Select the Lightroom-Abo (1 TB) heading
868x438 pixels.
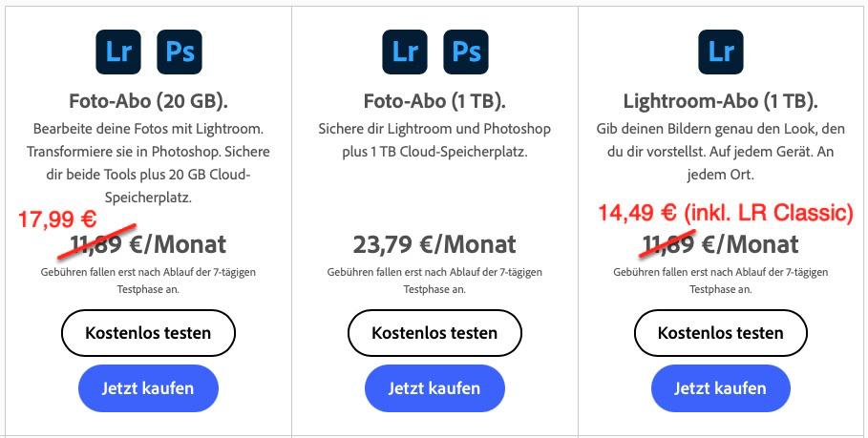[x=721, y=101]
